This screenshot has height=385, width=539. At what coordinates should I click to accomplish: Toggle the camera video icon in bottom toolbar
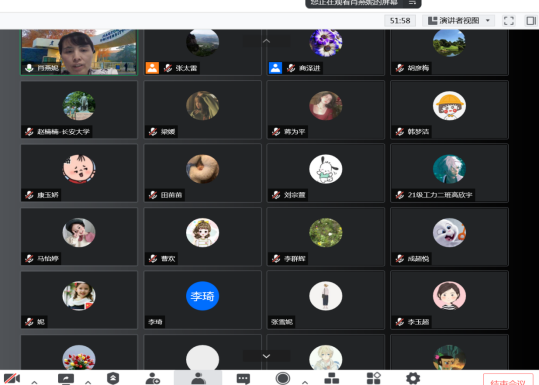[x=12, y=378]
